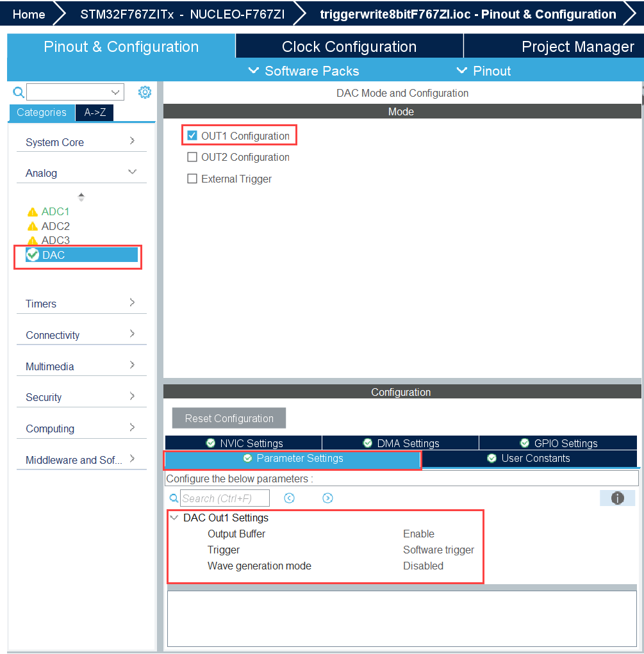Click the previous search result arrow icon

pyautogui.click(x=289, y=498)
